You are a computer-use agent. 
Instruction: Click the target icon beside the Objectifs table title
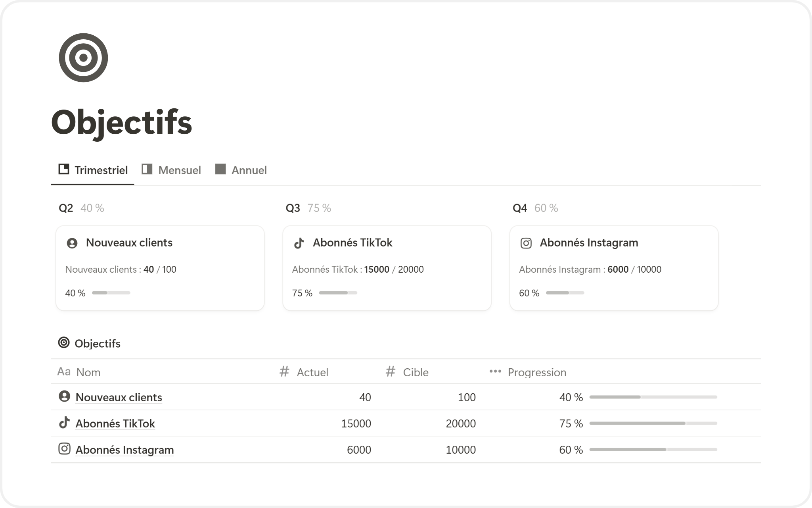[63, 343]
